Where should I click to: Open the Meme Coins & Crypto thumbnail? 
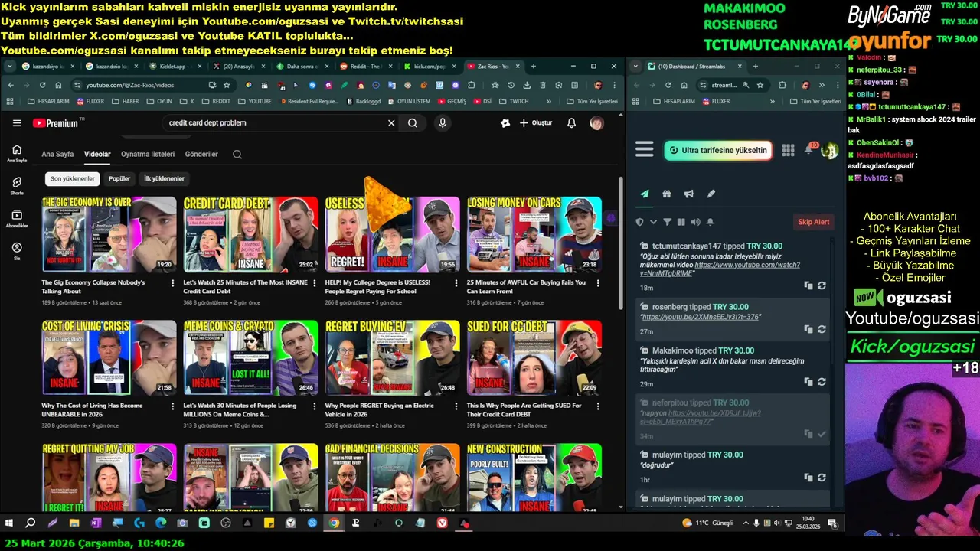[250, 357]
